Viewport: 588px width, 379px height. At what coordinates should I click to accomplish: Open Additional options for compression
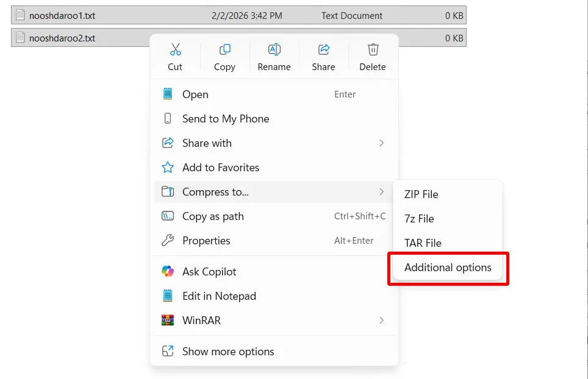tap(448, 267)
